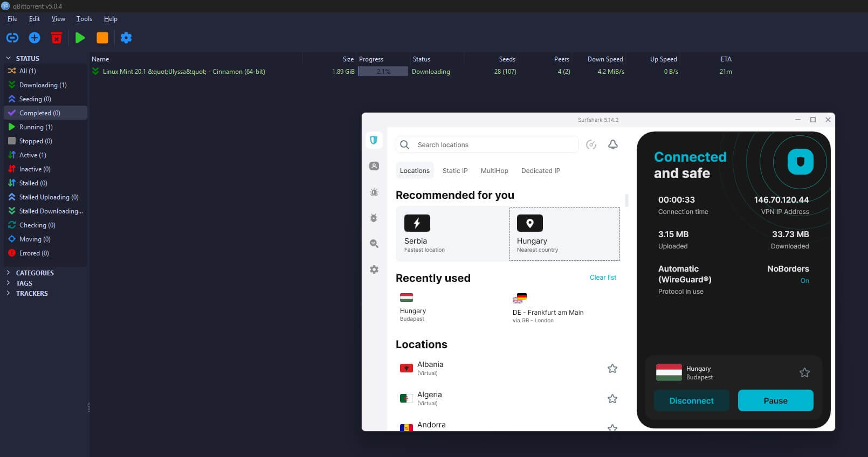Click the Disconnect button
Viewport: 868px width, 457px height.
tap(692, 400)
